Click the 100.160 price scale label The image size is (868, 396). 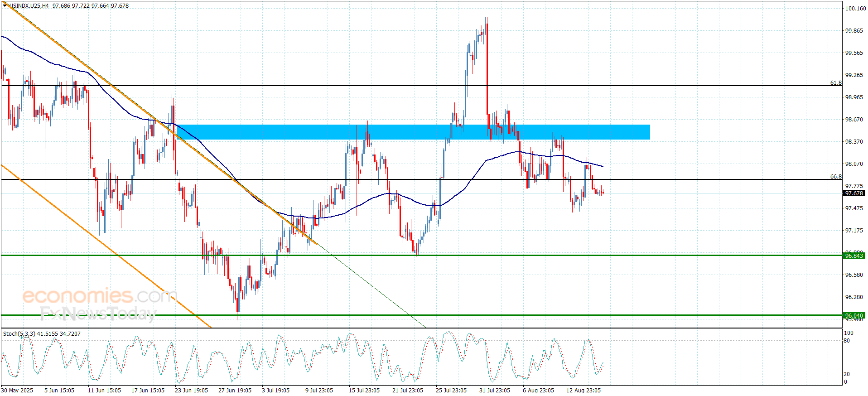[855, 9]
